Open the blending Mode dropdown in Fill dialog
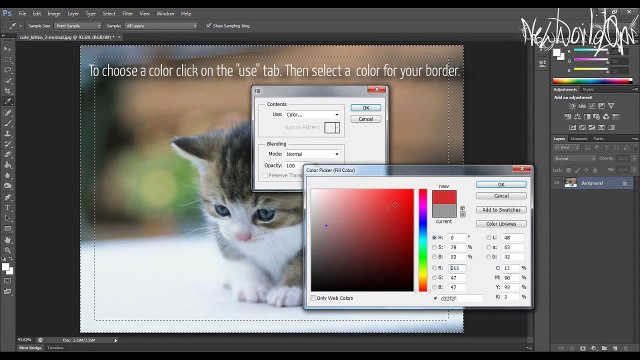This screenshot has height=360, width=640. pos(313,154)
